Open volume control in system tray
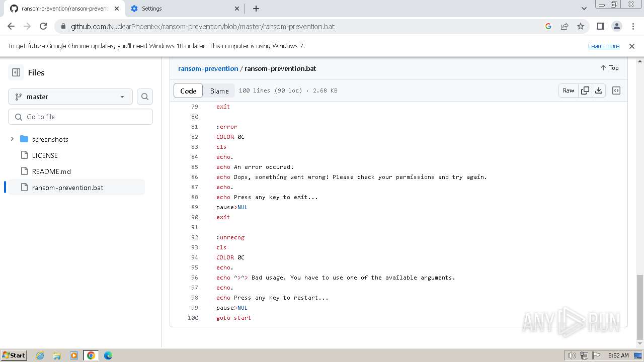The width and height of the screenshot is (644, 362). (572, 355)
